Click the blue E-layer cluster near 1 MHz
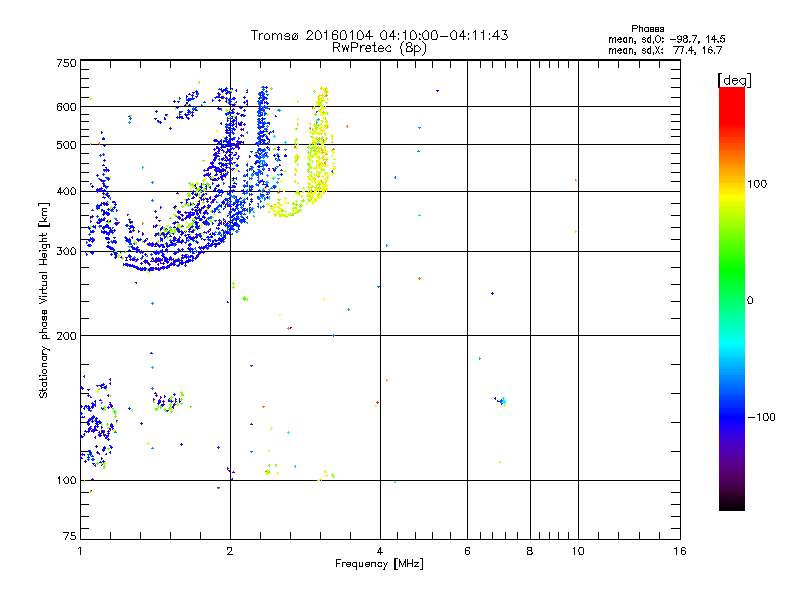The height and width of the screenshot is (600, 800). 98,423
